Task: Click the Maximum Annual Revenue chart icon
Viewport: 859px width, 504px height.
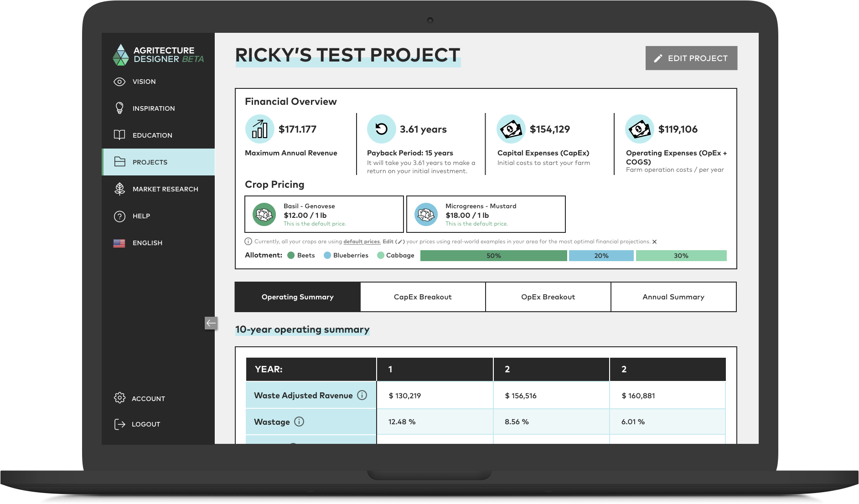Action: pyautogui.click(x=260, y=129)
